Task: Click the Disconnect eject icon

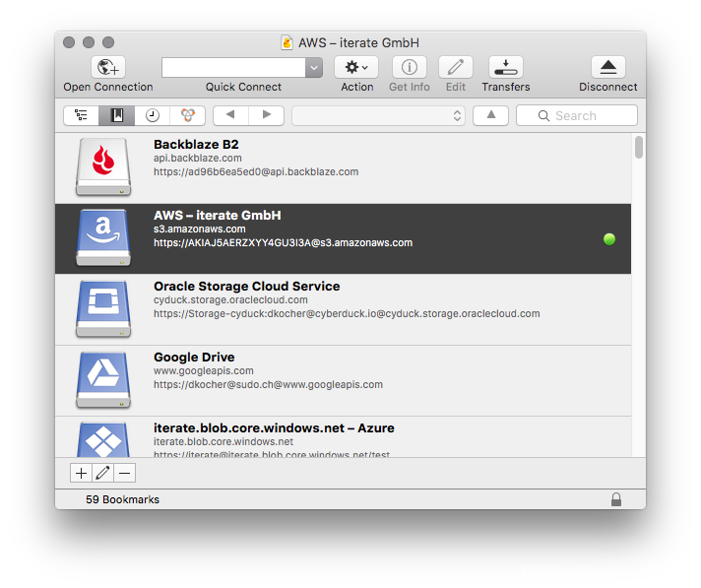Action: click(x=608, y=67)
